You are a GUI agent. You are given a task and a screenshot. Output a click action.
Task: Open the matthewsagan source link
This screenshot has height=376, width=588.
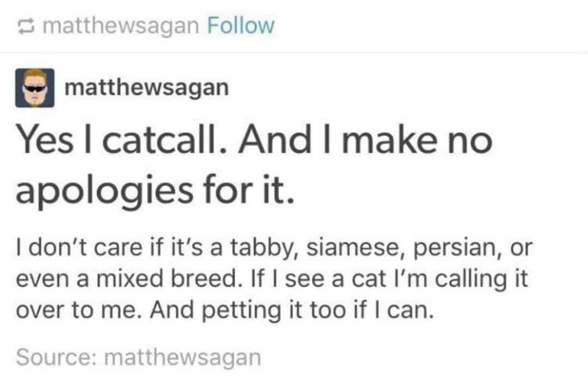pos(182,356)
